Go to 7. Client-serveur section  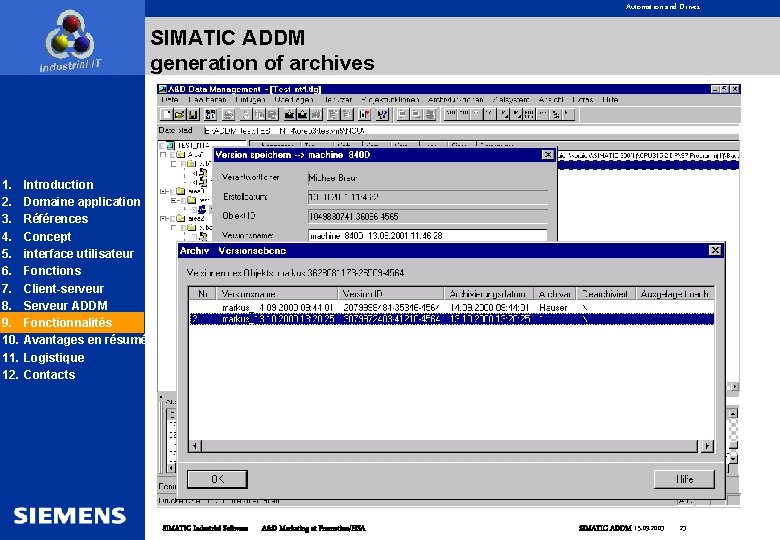53,289
